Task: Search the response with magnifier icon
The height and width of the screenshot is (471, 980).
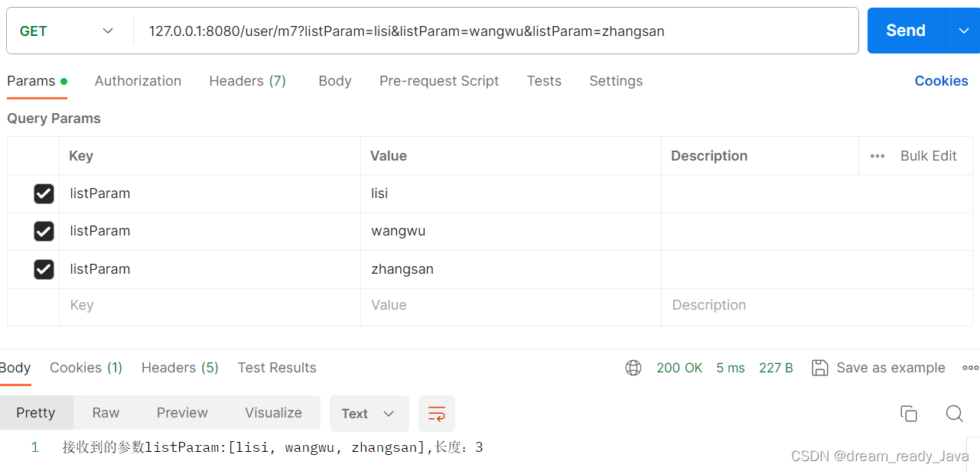Action: [x=954, y=414]
